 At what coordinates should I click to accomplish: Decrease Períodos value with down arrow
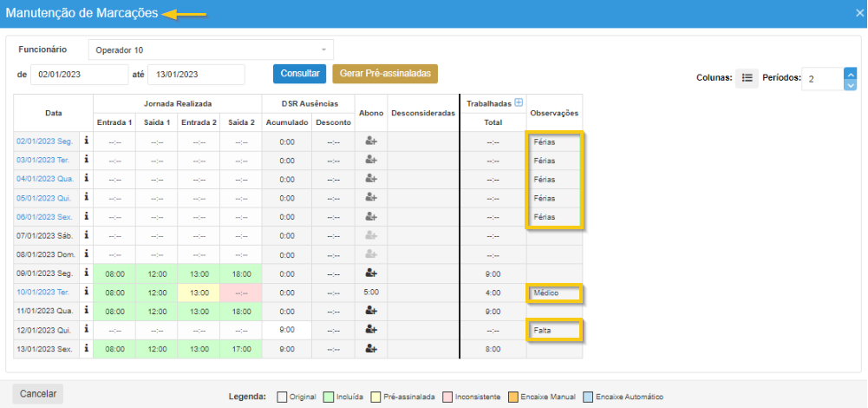coord(851,84)
